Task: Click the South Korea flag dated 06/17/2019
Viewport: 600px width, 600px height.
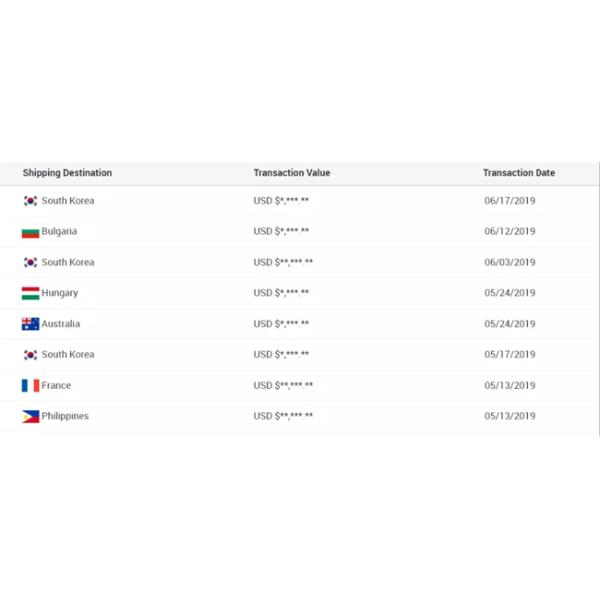Action: (30, 201)
